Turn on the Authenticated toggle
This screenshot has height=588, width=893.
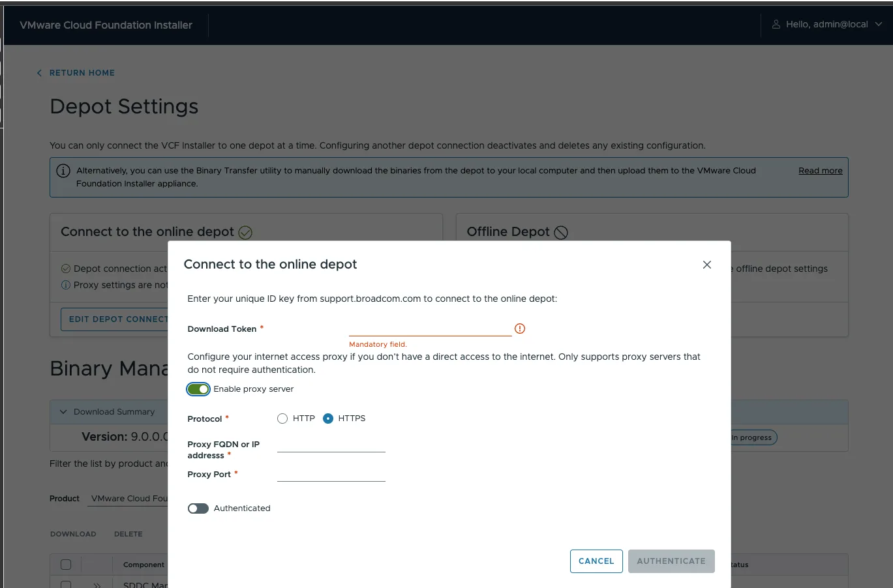198,508
